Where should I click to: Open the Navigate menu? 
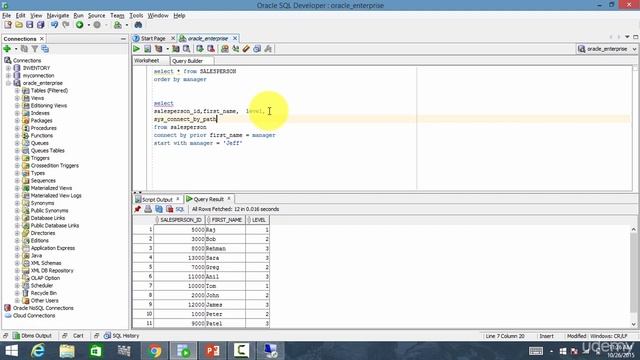[58, 16]
